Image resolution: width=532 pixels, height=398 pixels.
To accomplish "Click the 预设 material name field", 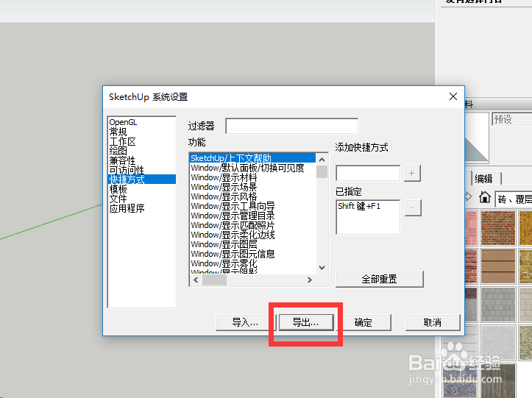I will (x=512, y=119).
